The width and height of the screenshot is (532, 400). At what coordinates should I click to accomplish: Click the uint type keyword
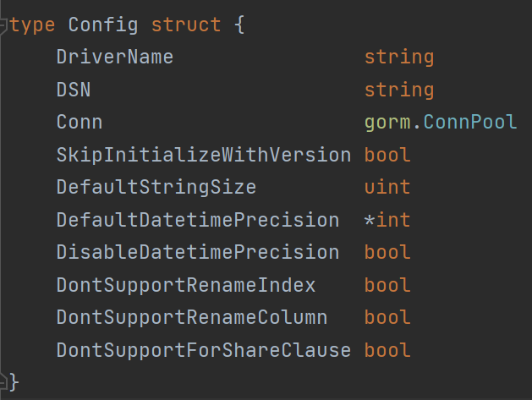pyautogui.click(x=387, y=188)
